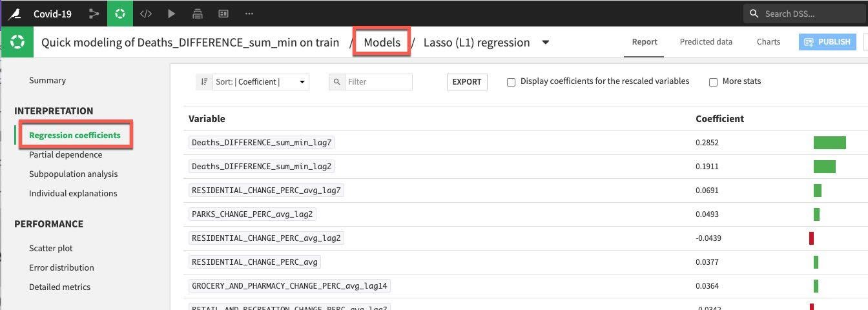
Task: Open the dashboards icon in top bar
Action: pos(223,14)
